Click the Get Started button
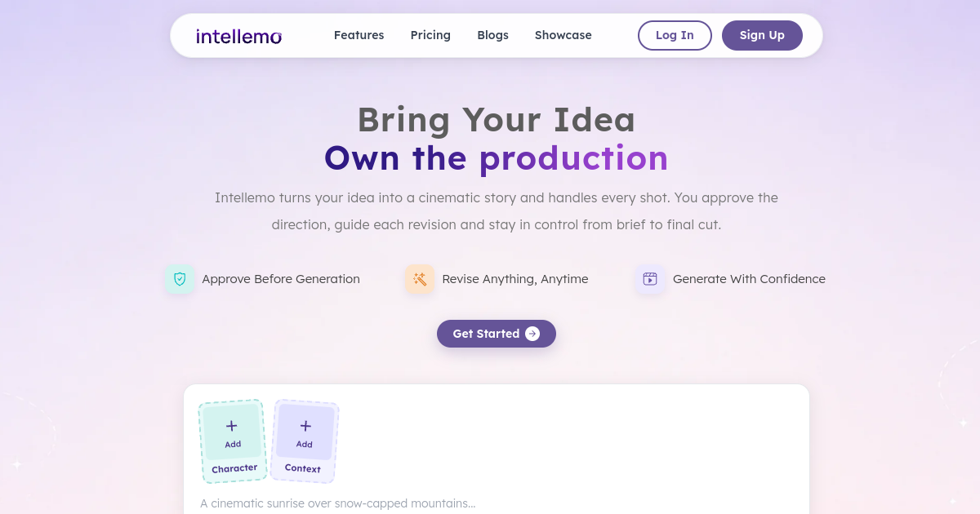The height and width of the screenshot is (514, 980). [497, 334]
